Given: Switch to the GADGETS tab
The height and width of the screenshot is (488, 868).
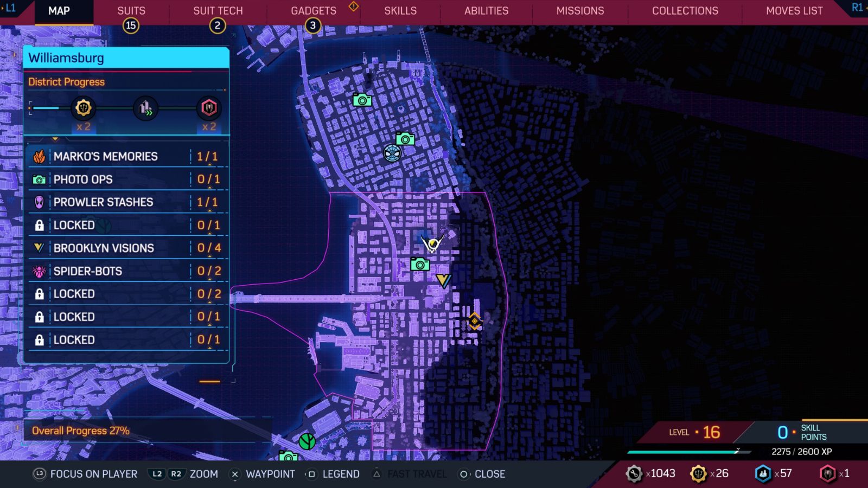Looking at the screenshot, I should click(x=314, y=10).
